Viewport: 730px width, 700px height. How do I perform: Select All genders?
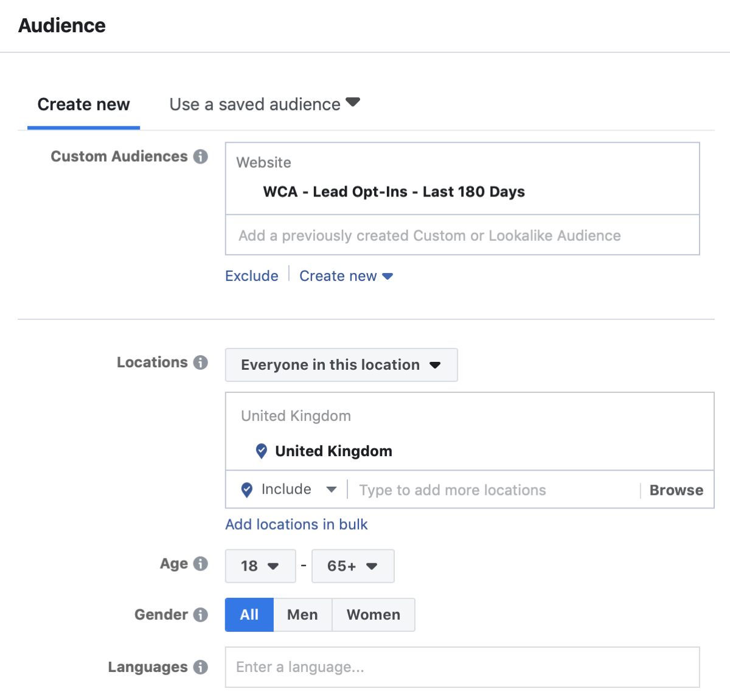[x=249, y=615]
